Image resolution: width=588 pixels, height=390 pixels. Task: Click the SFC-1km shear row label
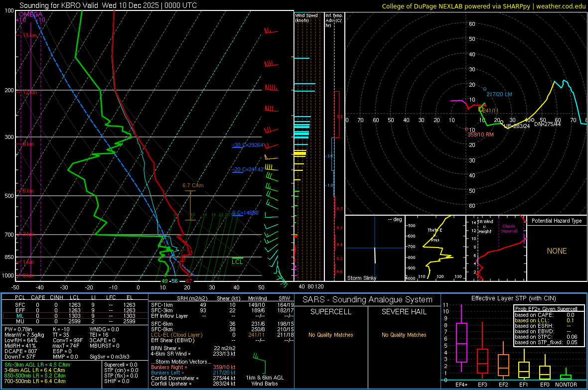click(x=162, y=305)
